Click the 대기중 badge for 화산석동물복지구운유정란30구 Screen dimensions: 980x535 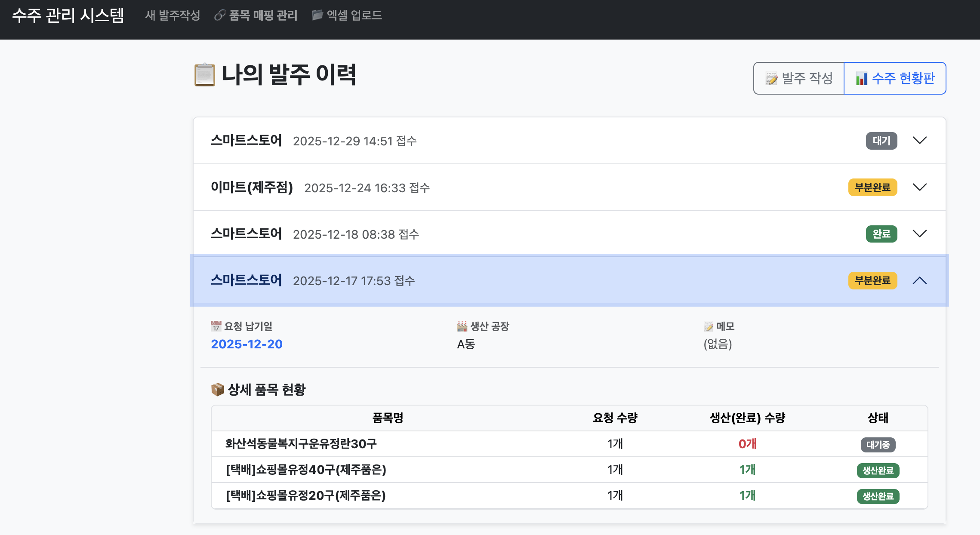click(x=878, y=445)
